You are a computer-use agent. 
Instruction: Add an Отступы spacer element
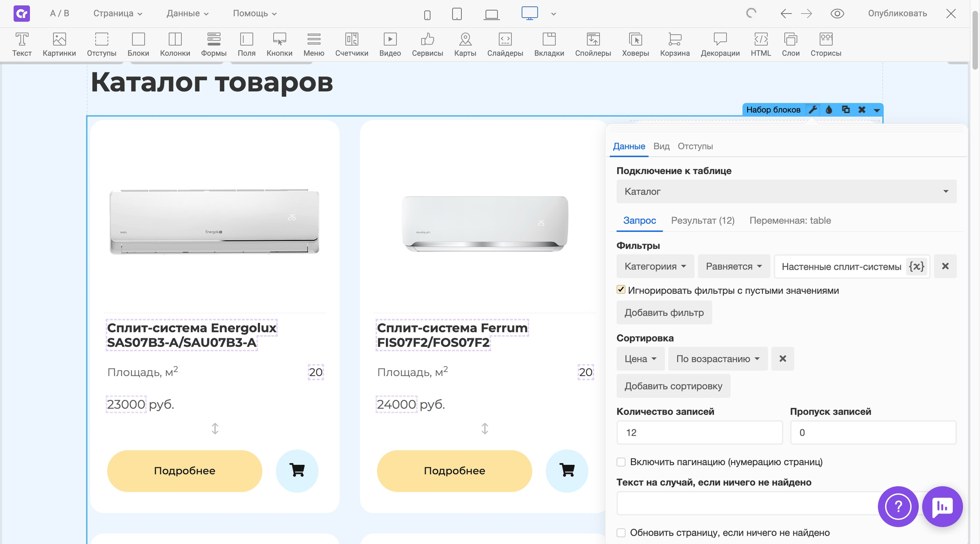pyautogui.click(x=101, y=44)
